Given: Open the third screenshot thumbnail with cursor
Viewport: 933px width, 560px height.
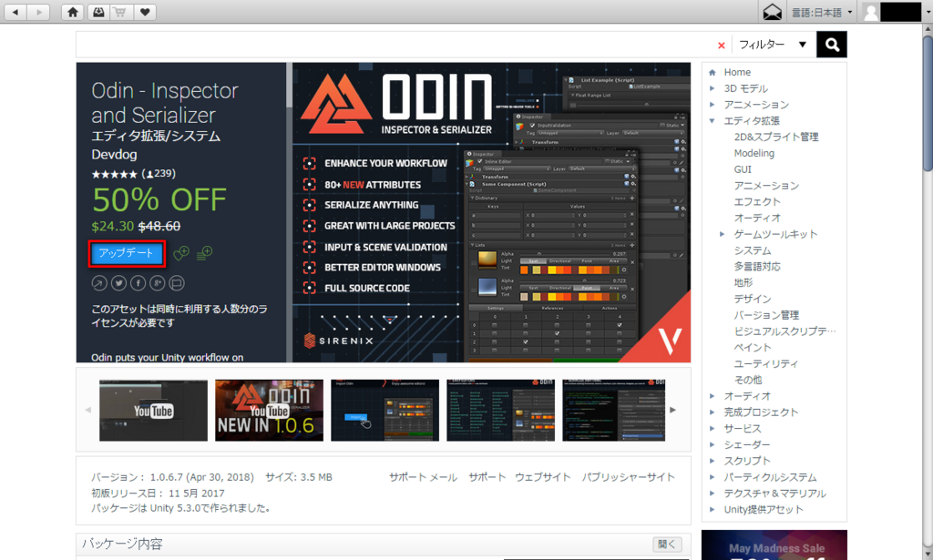Looking at the screenshot, I should (385, 410).
